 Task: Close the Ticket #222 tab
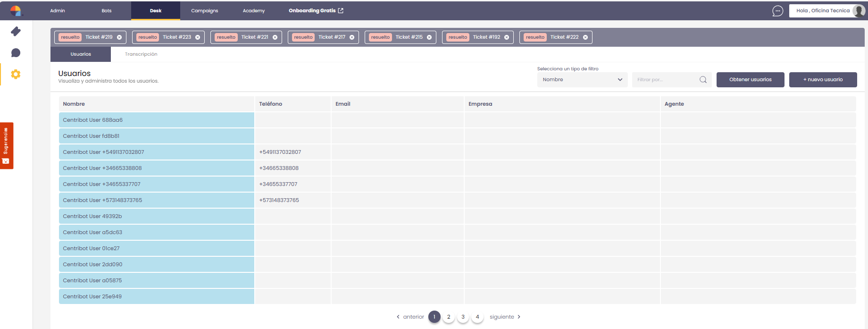click(x=585, y=37)
